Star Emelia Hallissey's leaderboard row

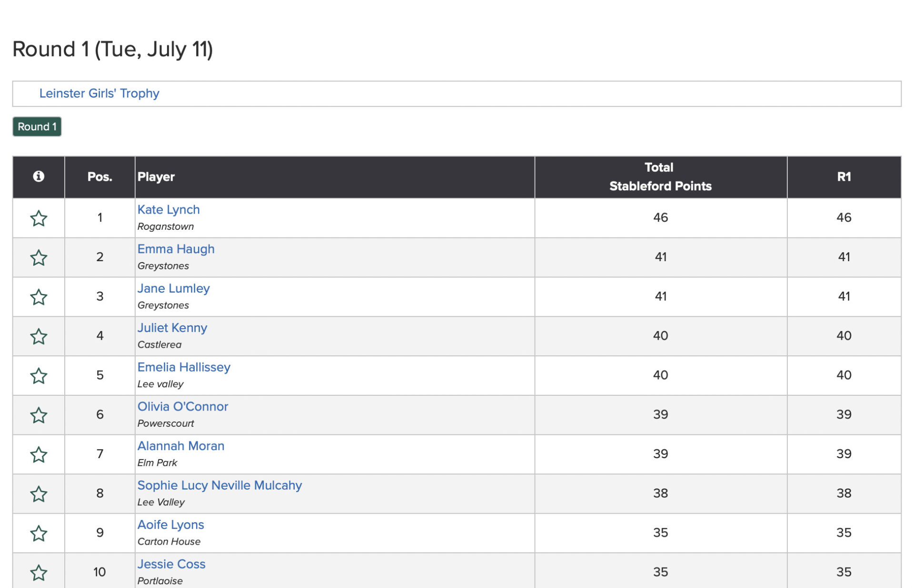pyautogui.click(x=39, y=376)
